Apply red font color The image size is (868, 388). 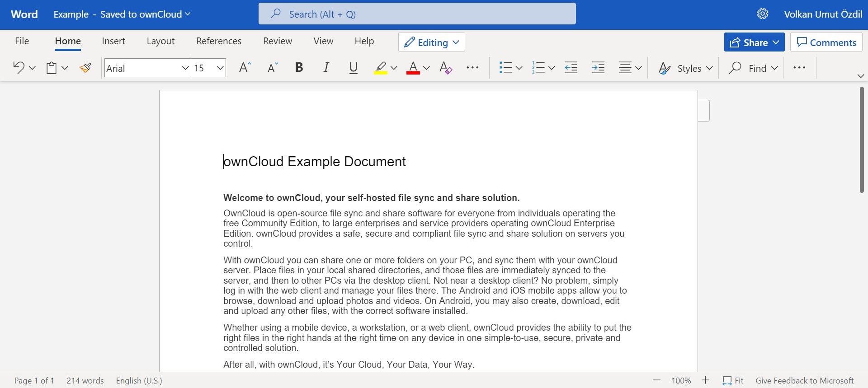point(413,68)
